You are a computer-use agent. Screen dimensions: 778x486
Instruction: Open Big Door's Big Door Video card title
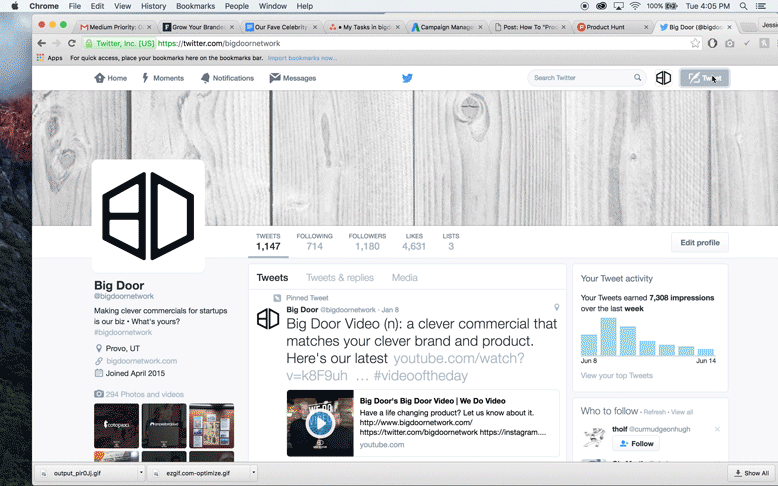click(433, 401)
